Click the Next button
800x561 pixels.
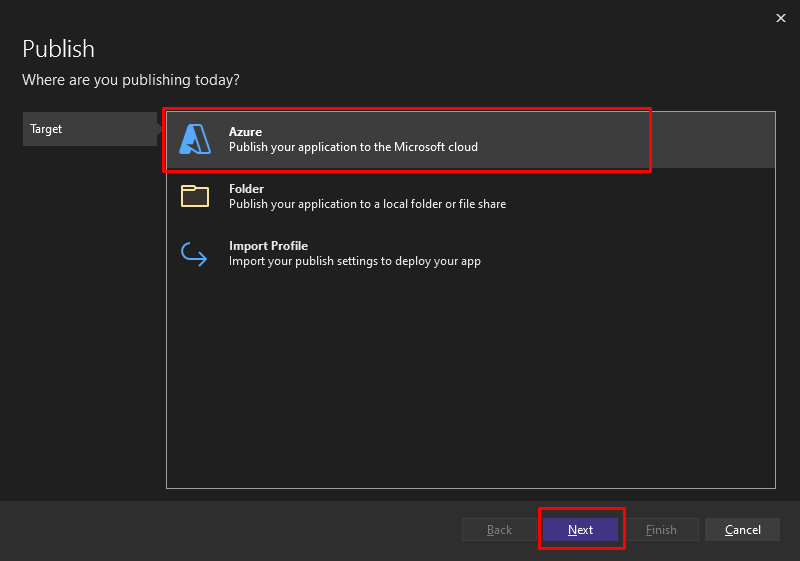[x=580, y=529]
